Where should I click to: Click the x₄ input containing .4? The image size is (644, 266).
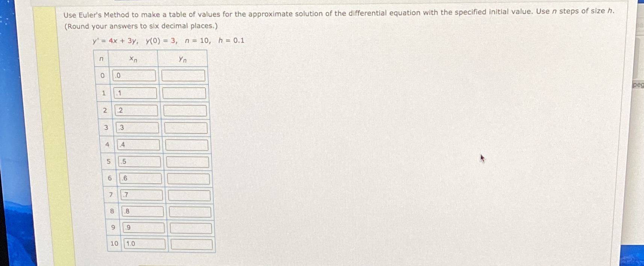pyautogui.click(x=139, y=145)
